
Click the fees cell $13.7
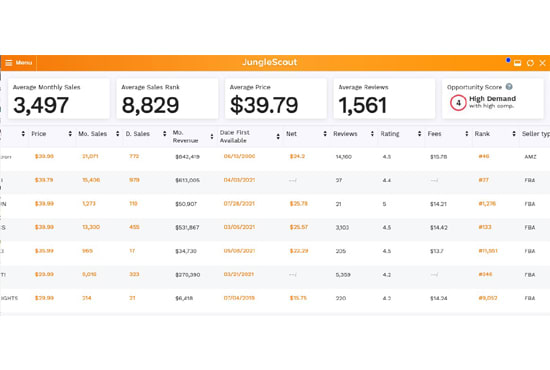coord(437,251)
